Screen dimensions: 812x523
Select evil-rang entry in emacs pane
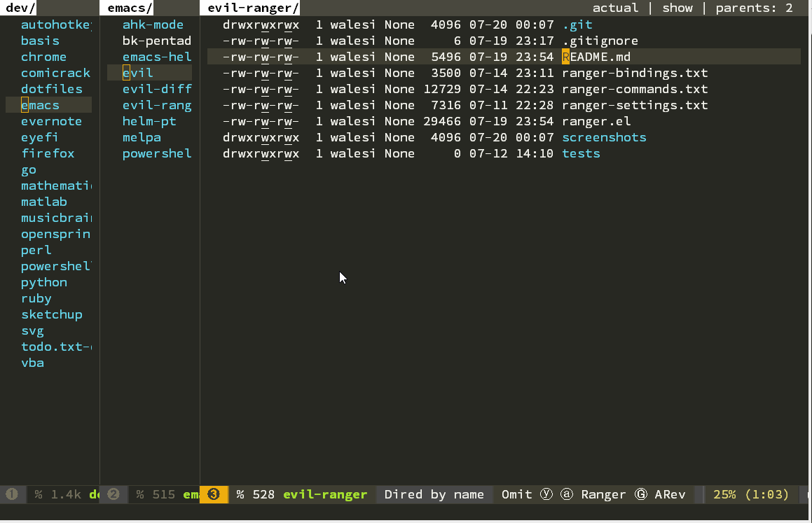coord(157,105)
